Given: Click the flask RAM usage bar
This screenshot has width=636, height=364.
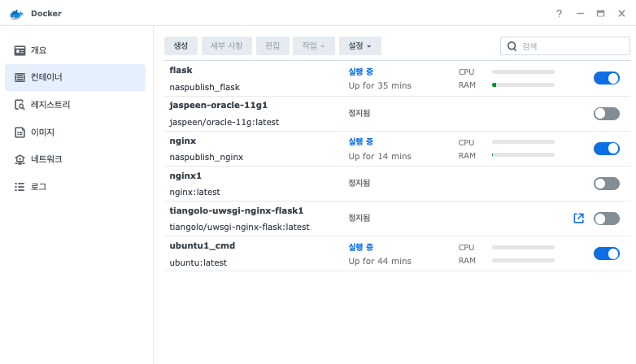Looking at the screenshot, I should pyautogui.click(x=523, y=85).
